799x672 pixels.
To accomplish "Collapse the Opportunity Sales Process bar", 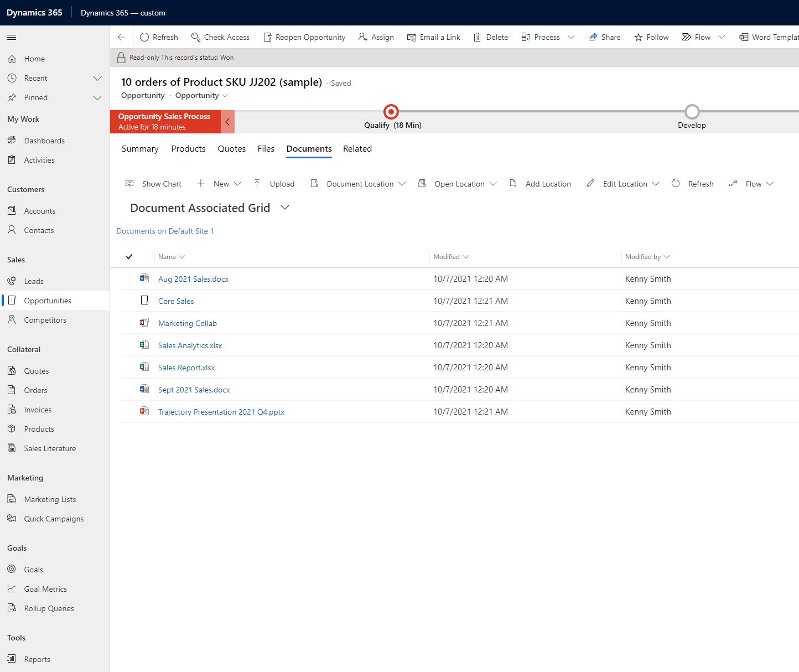I will tap(227, 122).
